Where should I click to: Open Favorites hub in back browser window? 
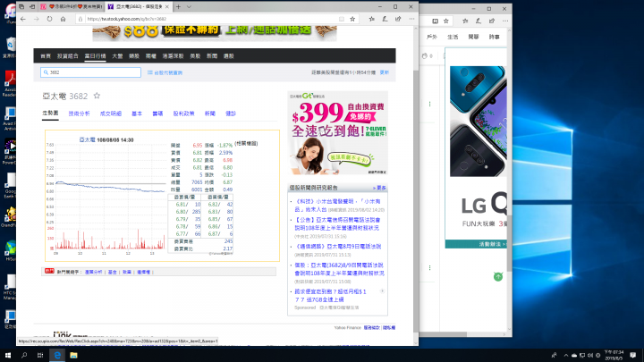click(465, 21)
